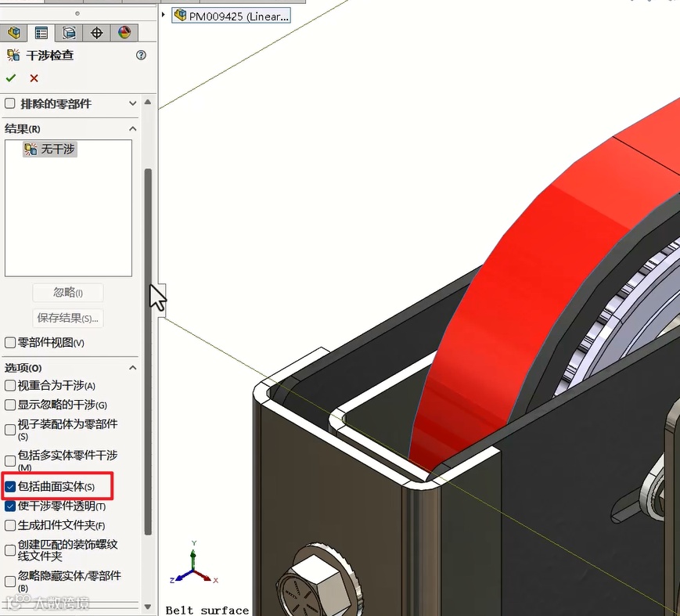The height and width of the screenshot is (616, 680).
Task: Open the DisplayManager color ball tab
Action: click(x=124, y=33)
